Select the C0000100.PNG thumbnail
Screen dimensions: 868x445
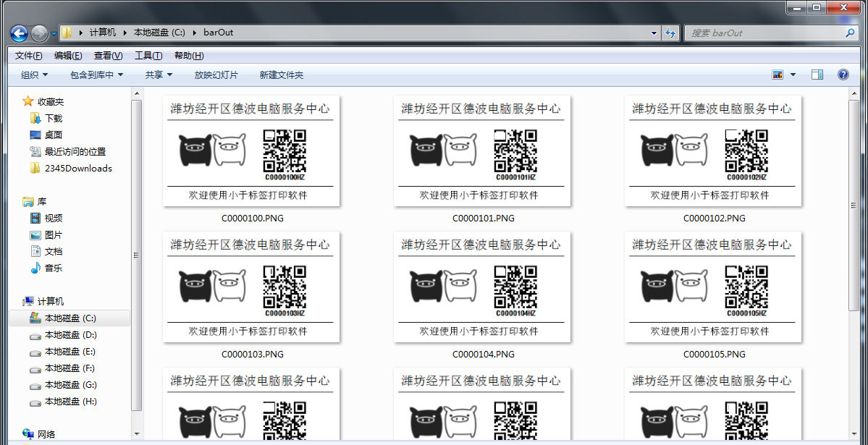[x=251, y=151]
